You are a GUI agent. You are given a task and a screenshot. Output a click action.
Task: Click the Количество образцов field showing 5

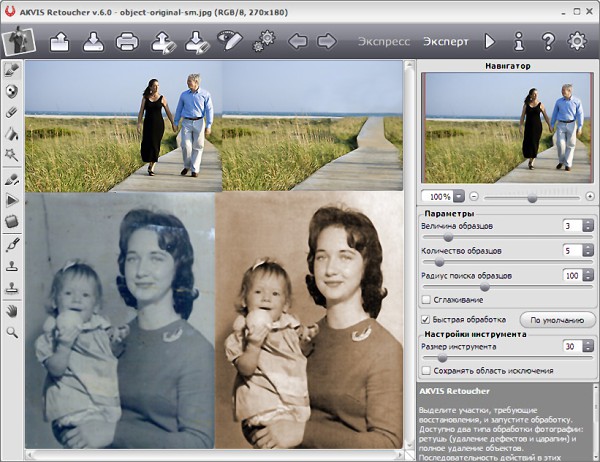pyautogui.click(x=573, y=251)
